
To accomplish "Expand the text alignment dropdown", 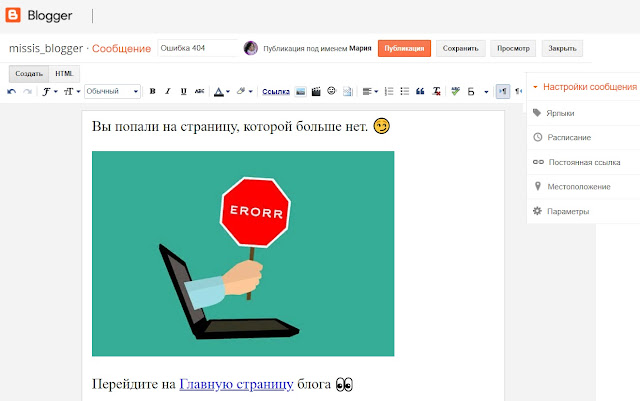I will pyautogui.click(x=370, y=91).
